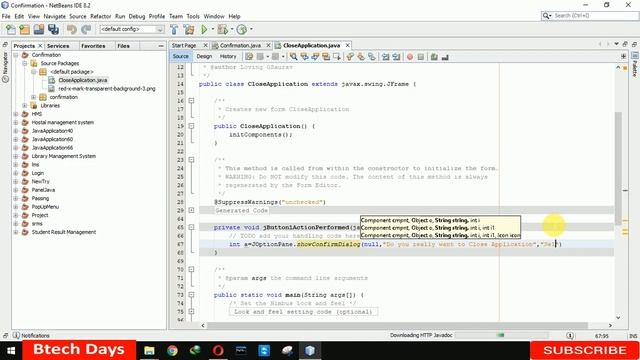Screen dimensions: 640x360
Task: Click the Shift Line Right editor icon
Action: [396, 57]
